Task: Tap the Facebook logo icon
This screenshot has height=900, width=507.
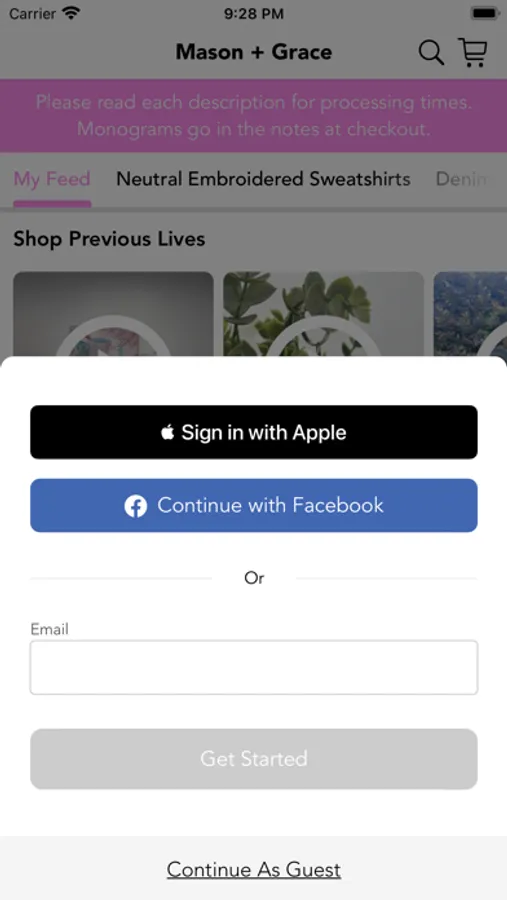Action: point(136,506)
